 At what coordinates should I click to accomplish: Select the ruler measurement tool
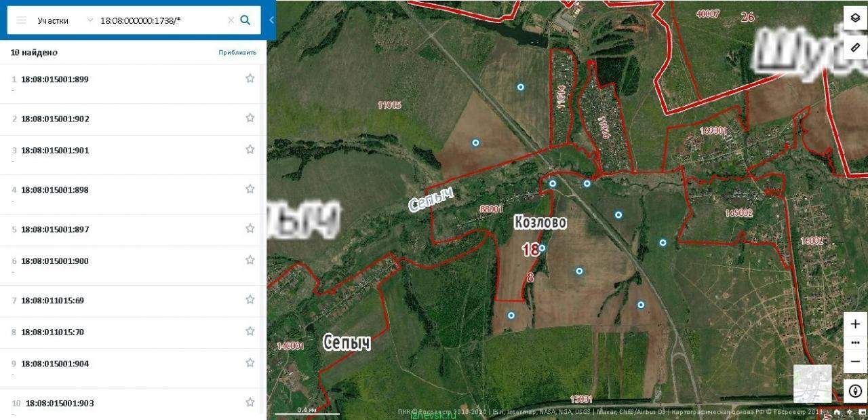pos(855,47)
